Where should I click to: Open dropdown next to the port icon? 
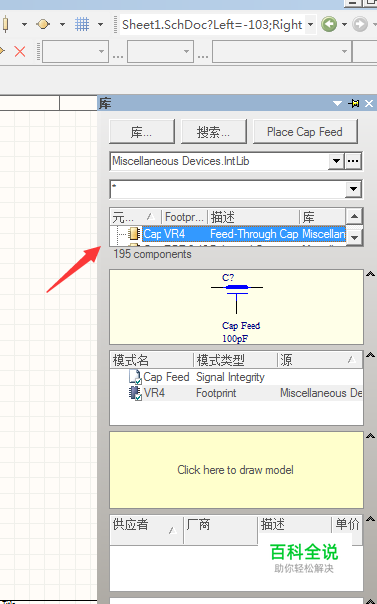[x=62, y=25]
